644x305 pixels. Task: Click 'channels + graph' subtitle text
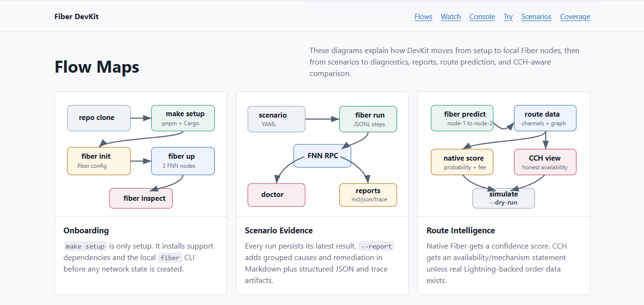[x=544, y=123]
